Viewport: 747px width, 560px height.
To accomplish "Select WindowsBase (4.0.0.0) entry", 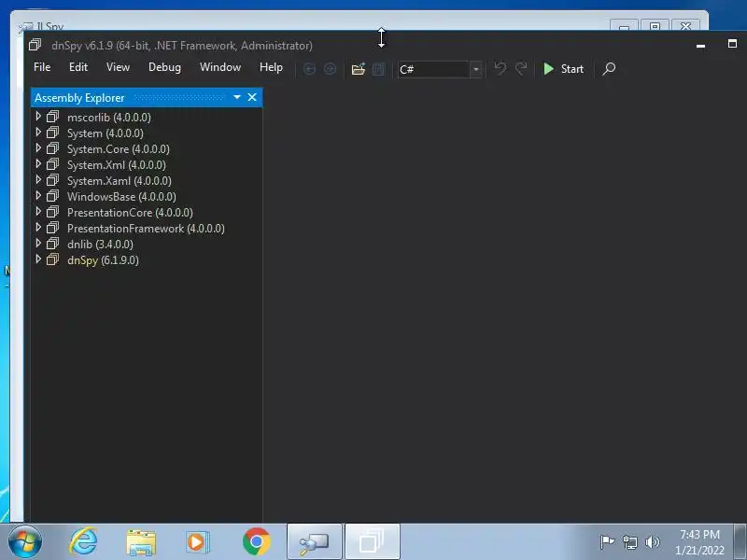I will coord(121,197).
